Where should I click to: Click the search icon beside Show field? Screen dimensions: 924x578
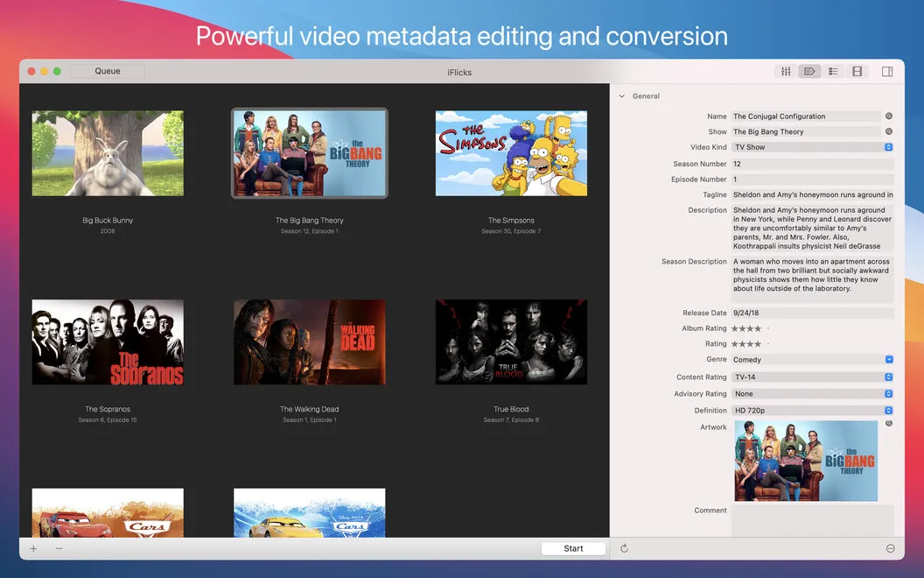[889, 131]
